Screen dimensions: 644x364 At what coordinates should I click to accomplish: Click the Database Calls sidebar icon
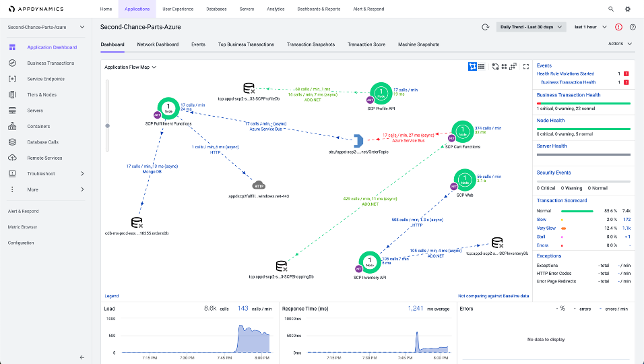12,142
